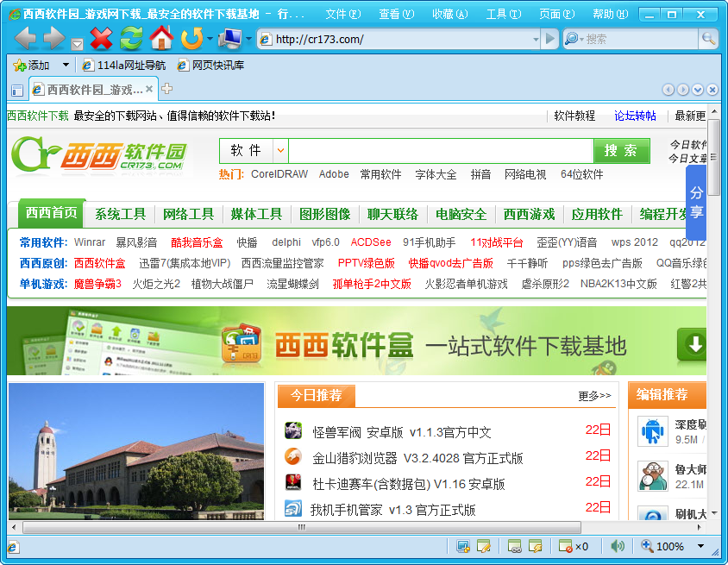Expand the address bar URL dropdown

point(536,40)
